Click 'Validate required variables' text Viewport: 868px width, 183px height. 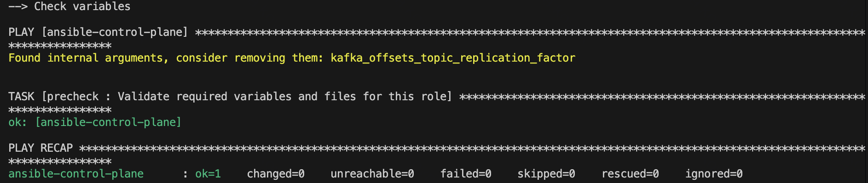204,97
